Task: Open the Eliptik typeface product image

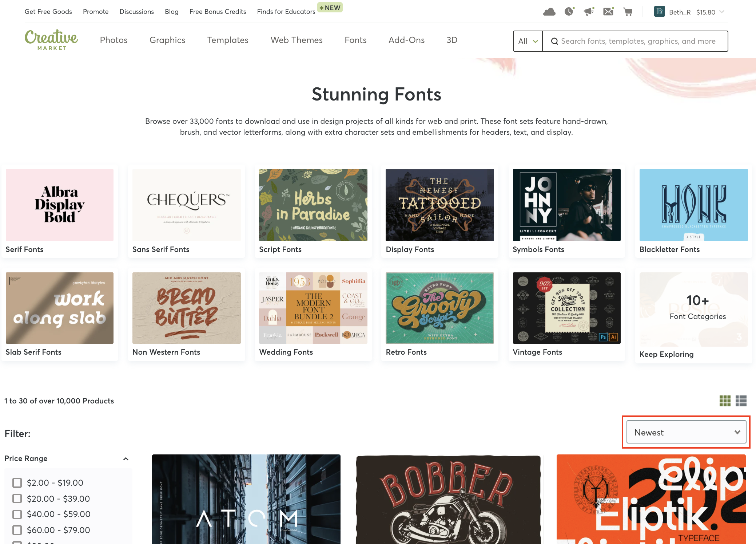Action: pyautogui.click(x=651, y=499)
